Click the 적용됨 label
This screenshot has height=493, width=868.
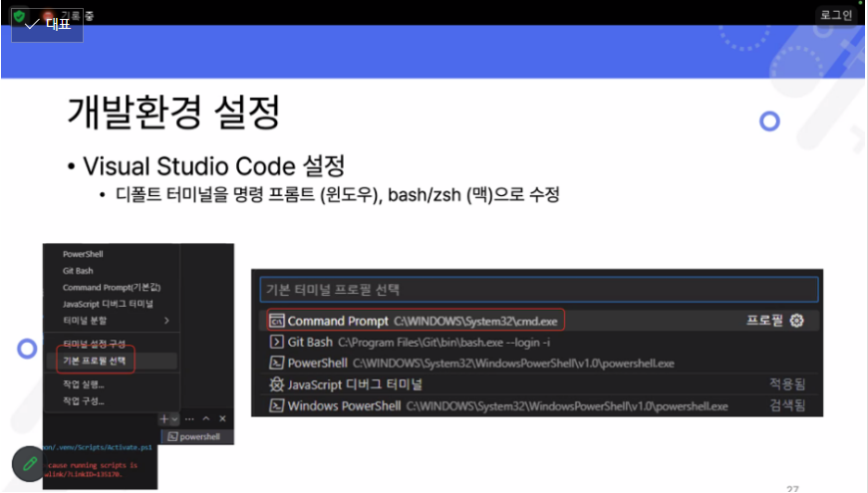[787, 384]
